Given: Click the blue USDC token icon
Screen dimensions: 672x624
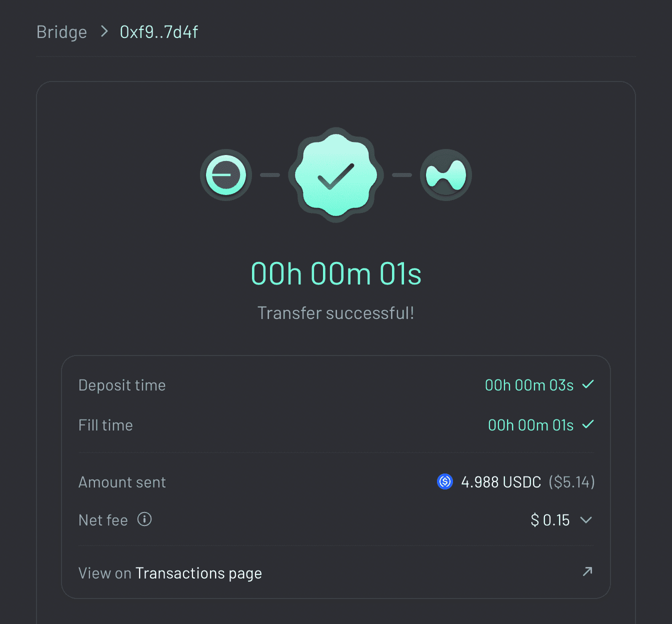Looking at the screenshot, I should (445, 481).
